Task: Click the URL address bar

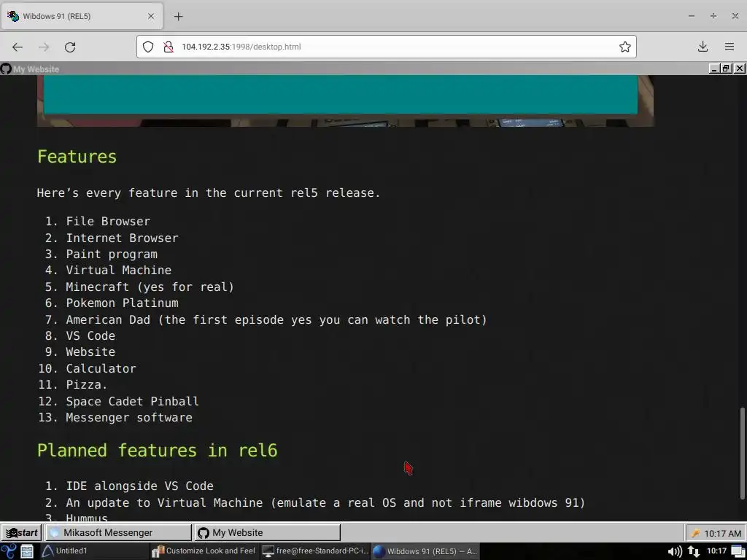Action: tap(386, 47)
